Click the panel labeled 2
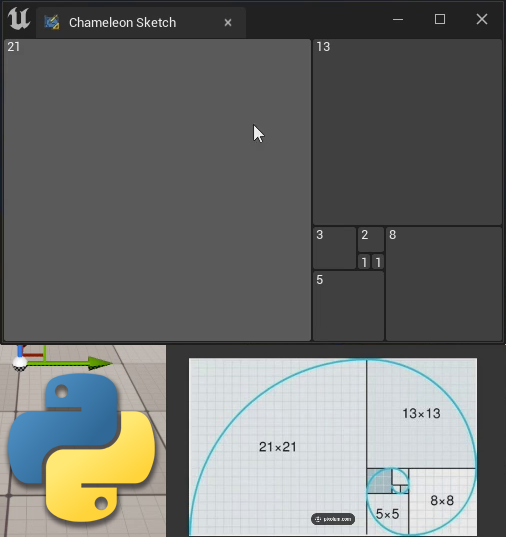Viewport: 506px width, 537px height. 371,239
